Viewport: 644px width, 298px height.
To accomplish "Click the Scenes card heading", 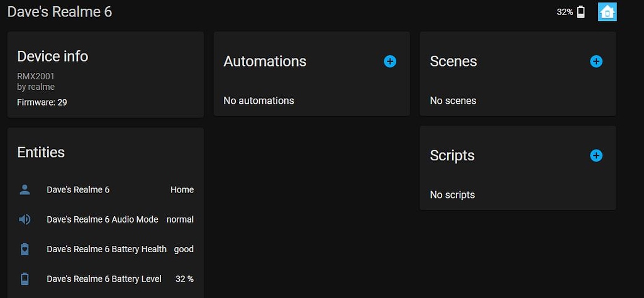I will (453, 61).
